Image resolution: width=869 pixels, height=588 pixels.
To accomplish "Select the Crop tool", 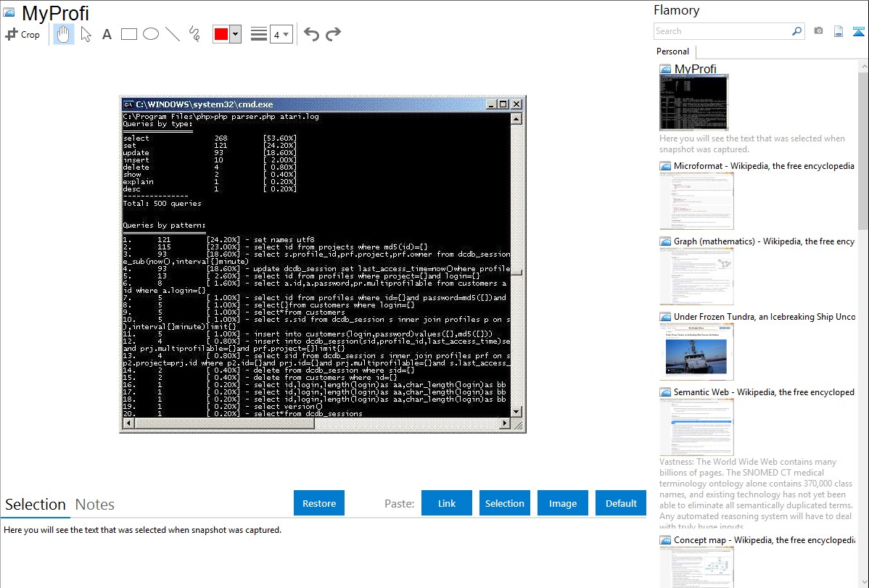I will [22, 34].
